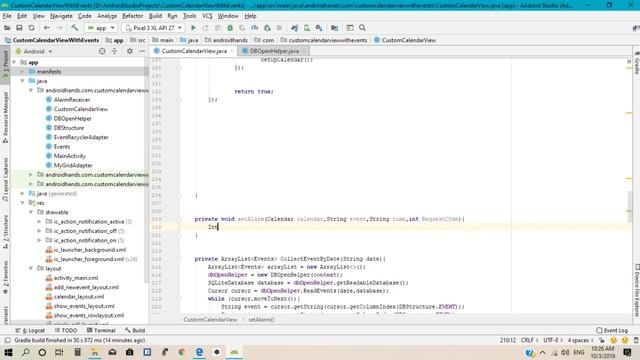Screen dimensions: 640x360
Task: Click the Debug app bug icon
Action: point(230,28)
